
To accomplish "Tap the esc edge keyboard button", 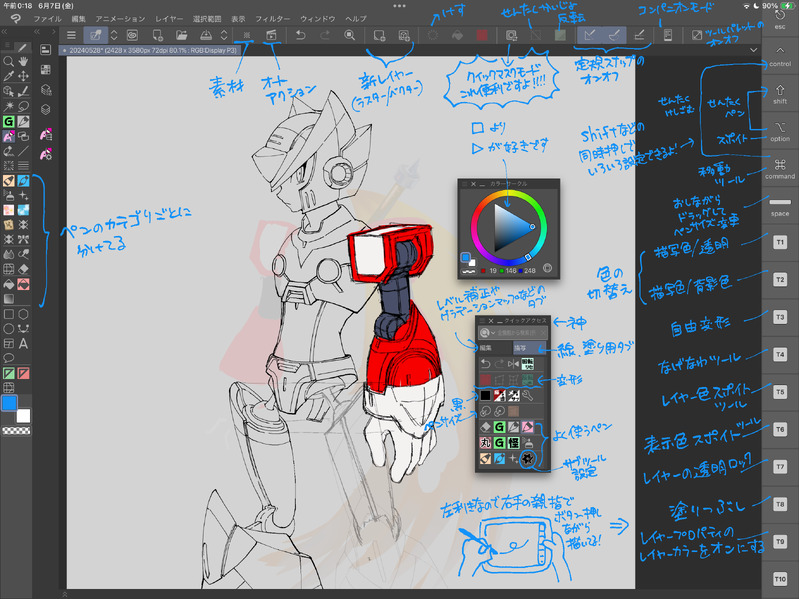I will (x=780, y=19).
